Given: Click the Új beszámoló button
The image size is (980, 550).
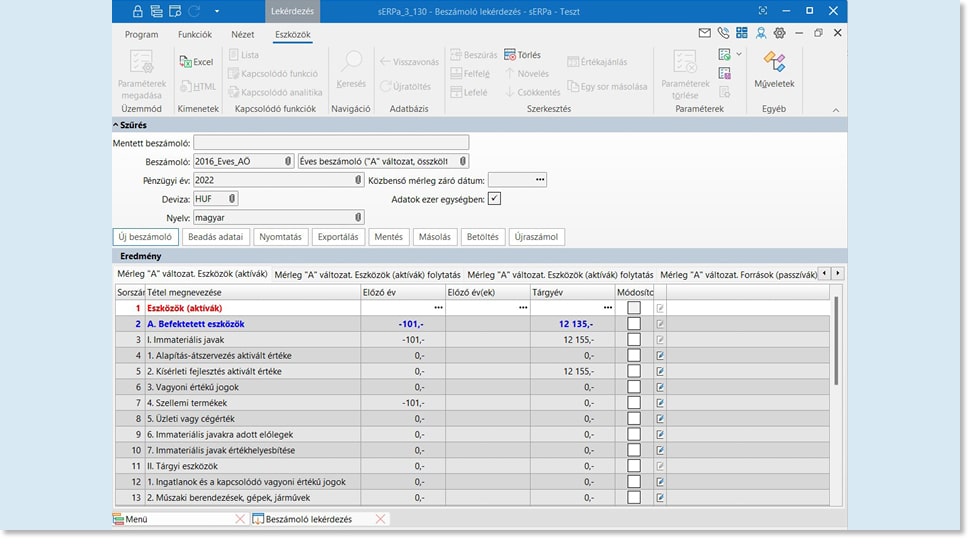Looking at the screenshot, I should (x=146, y=237).
